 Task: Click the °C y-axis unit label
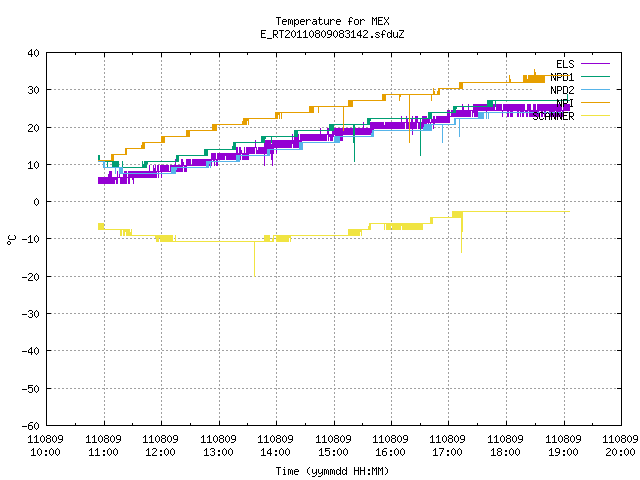tap(11, 240)
